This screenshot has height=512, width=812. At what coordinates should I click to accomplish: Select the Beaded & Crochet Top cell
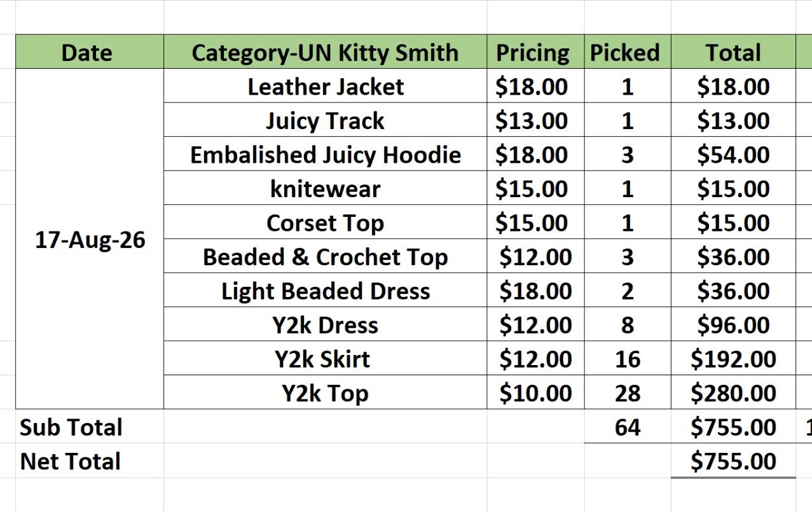coord(325,256)
